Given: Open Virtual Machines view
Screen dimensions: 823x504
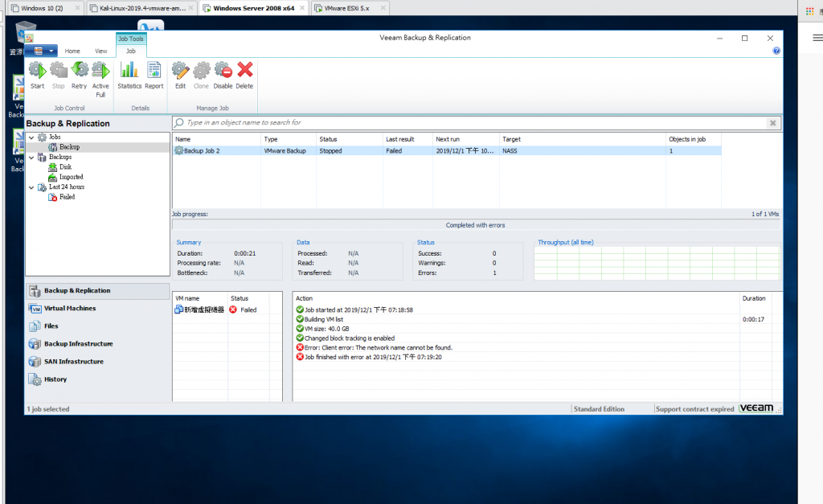Looking at the screenshot, I should tap(97, 309).
